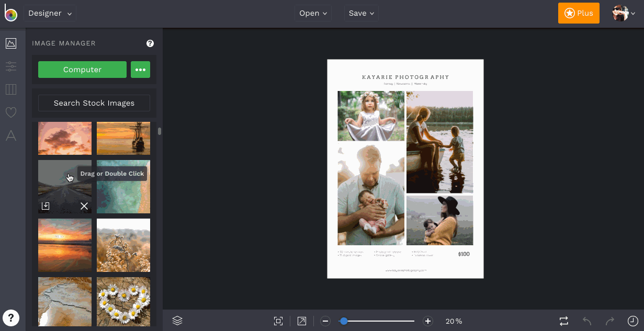Open more upload options ellipsis button
644x331 pixels.
pyautogui.click(x=140, y=70)
